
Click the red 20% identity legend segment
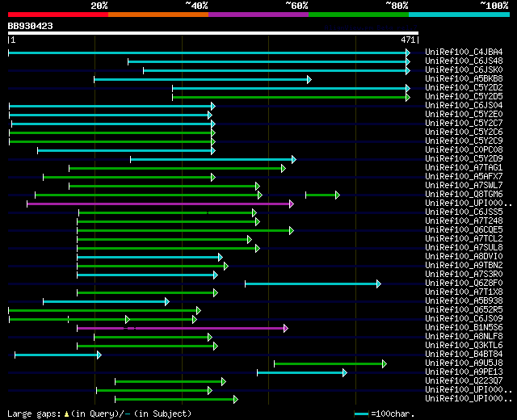coord(58,15)
